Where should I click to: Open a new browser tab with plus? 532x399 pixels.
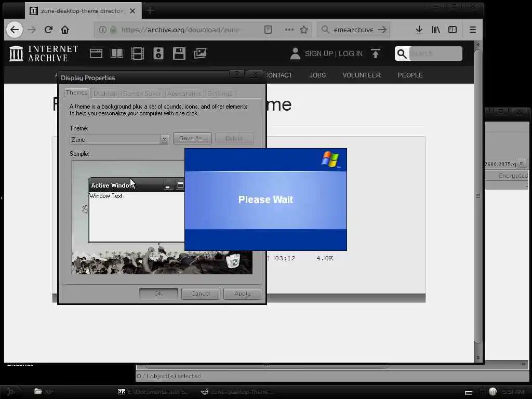point(150,11)
